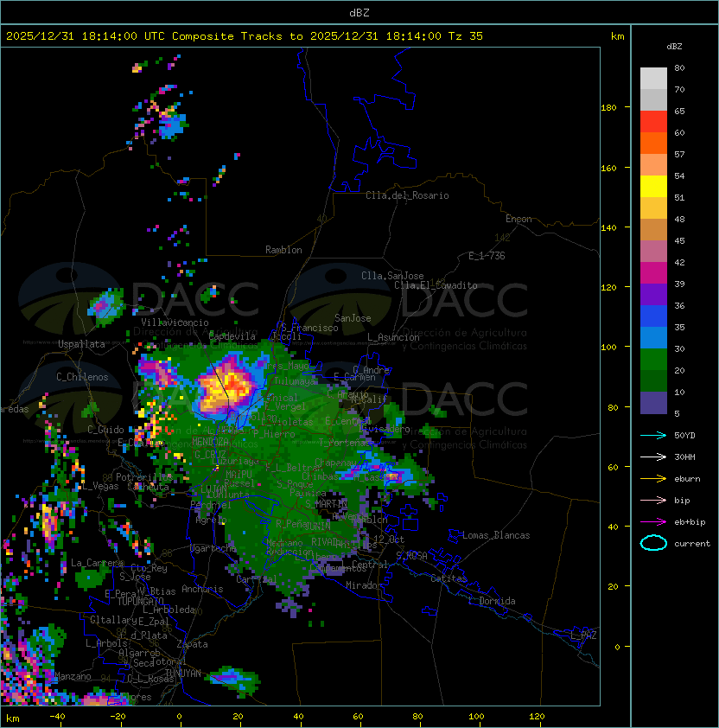Viewport: 719px width, 728px height.
Task: Click the L_Dormida label on the map
Action: pyautogui.click(x=492, y=601)
